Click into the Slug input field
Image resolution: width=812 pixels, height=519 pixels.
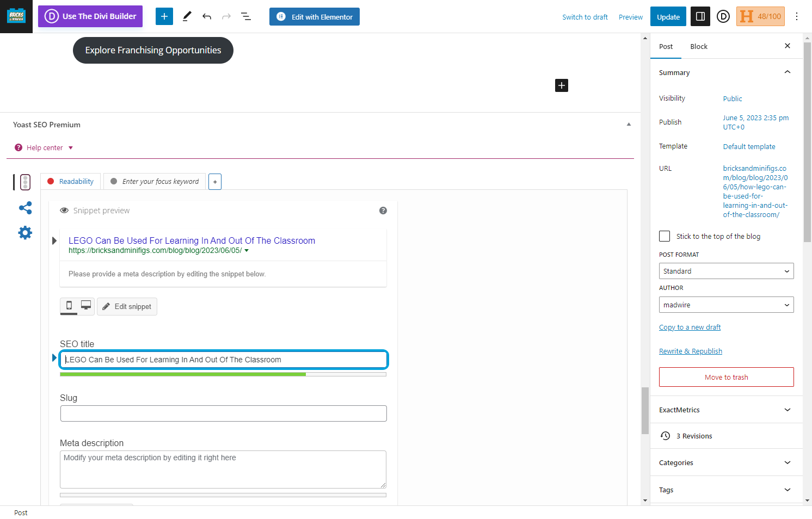click(224, 413)
